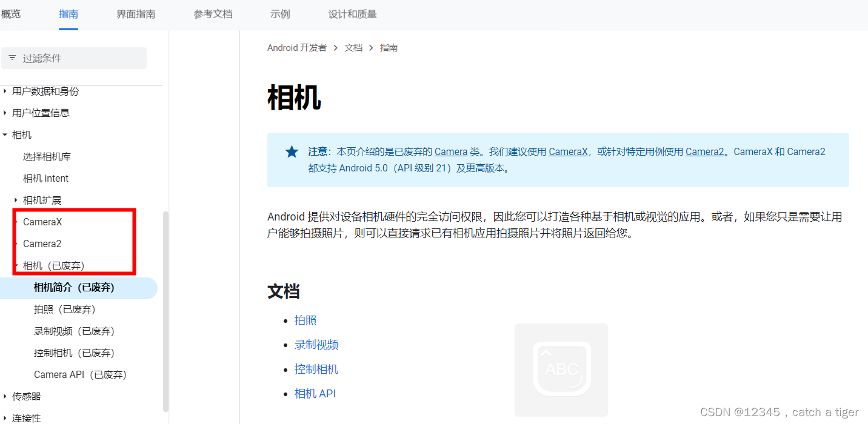Select 相机（已废弃）in the sidebar
The image size is (868, 424).
[53, 266]
